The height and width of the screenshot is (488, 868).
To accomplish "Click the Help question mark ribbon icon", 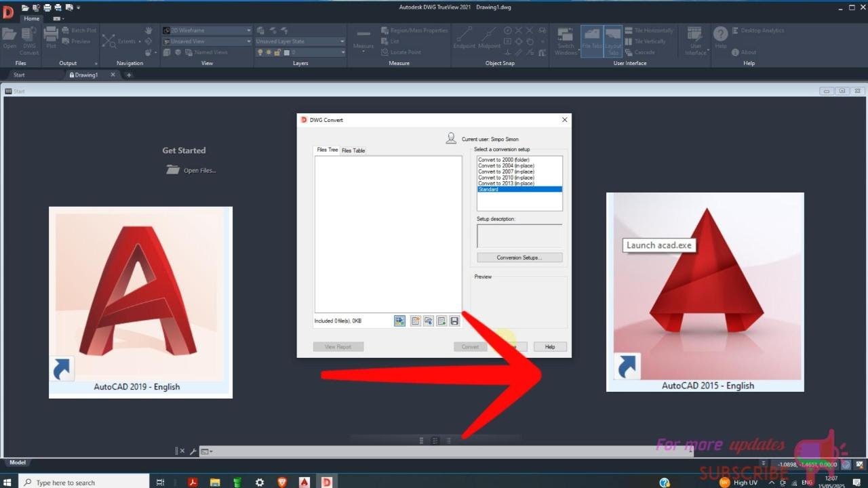I will click(x=721, y=38).
